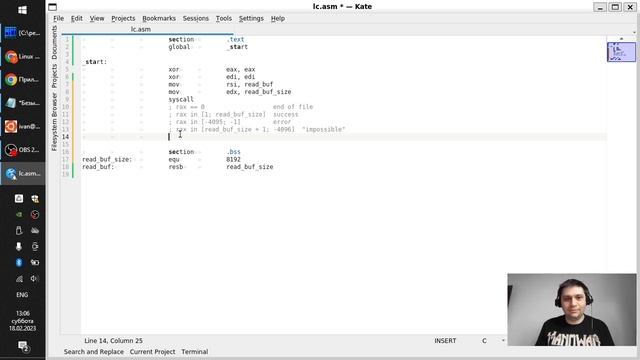Select the lc.asm Kate taskbar item
Viewport: 640px width, 360px height.
coord(22,173)
